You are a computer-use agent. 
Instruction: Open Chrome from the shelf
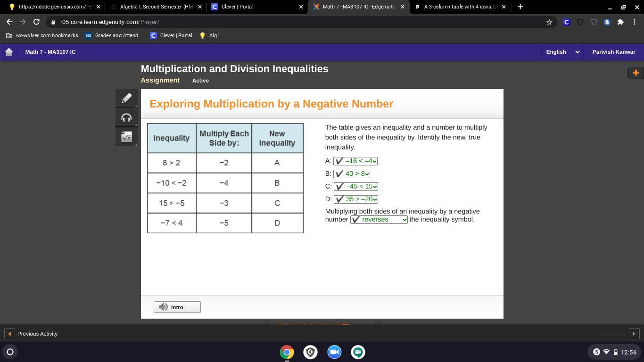point(287,352)
